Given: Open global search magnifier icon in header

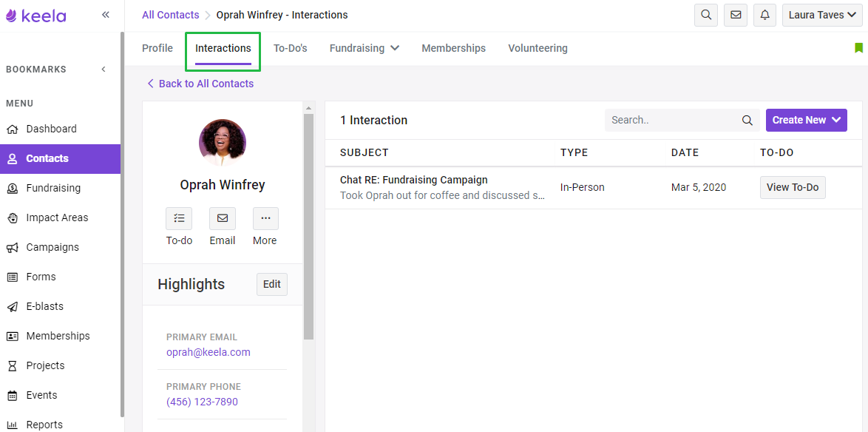Looking at the screenshot, I should [706, 15].
